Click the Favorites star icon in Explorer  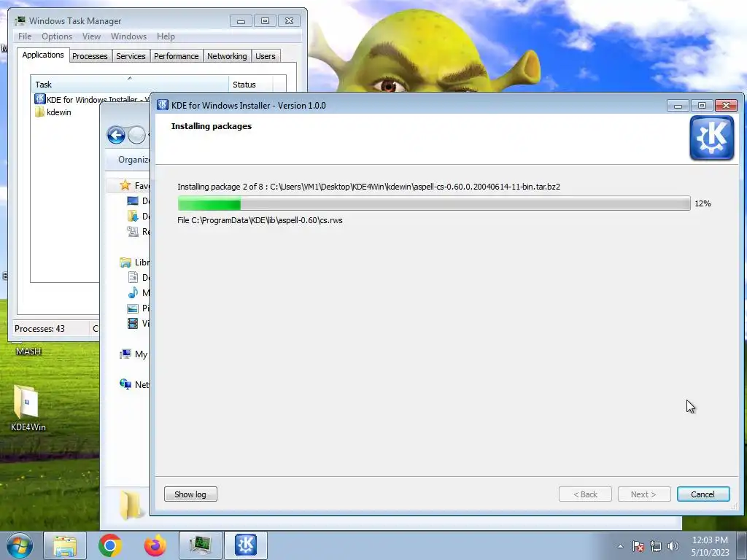125,185
